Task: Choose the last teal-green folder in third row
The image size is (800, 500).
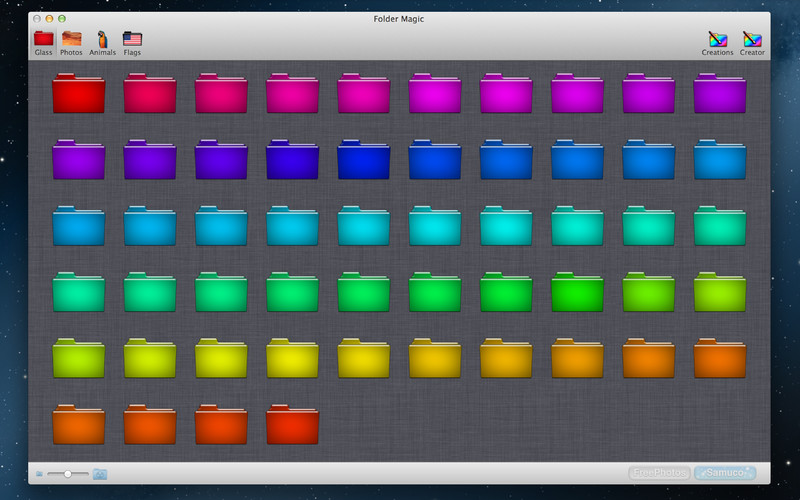Action: tap(720, 226)
